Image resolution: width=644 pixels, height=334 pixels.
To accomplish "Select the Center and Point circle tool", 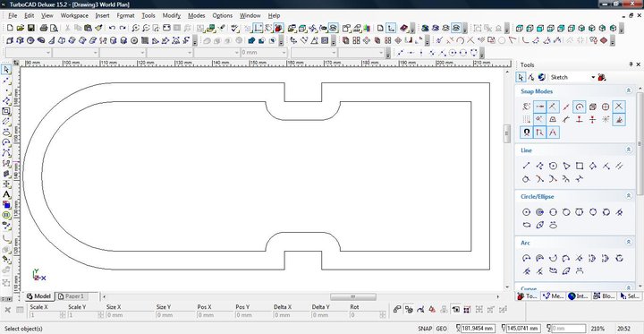I will 526,212.
